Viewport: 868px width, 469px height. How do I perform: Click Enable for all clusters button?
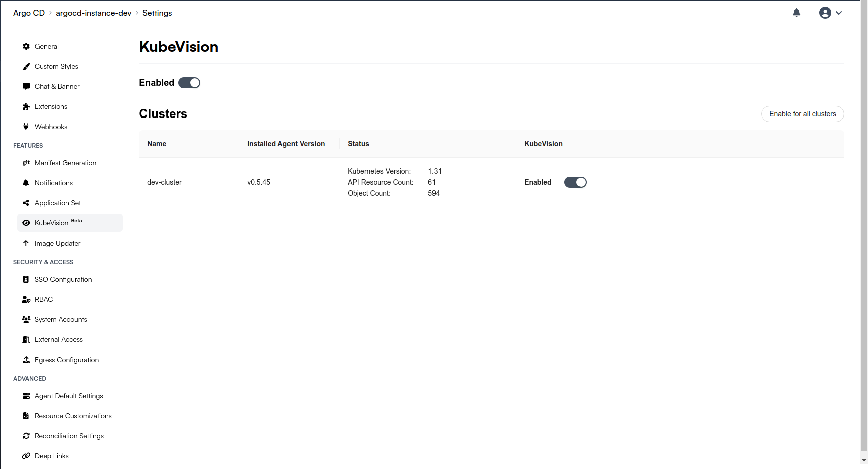802,114
